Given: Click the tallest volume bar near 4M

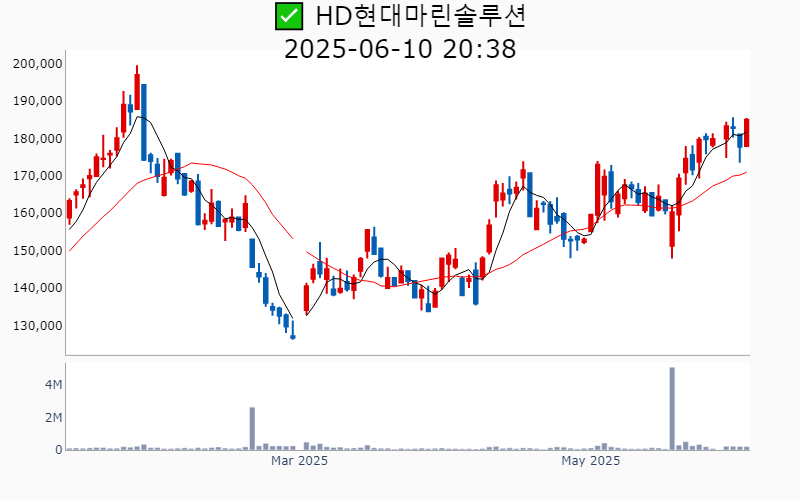Looking at the screenshot, I should click(x=672, y=409).
